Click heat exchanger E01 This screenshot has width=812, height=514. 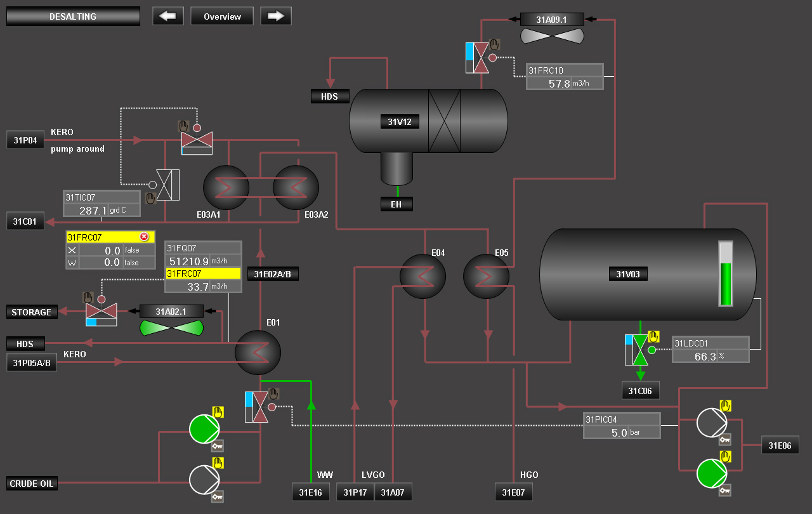point(258,353)
